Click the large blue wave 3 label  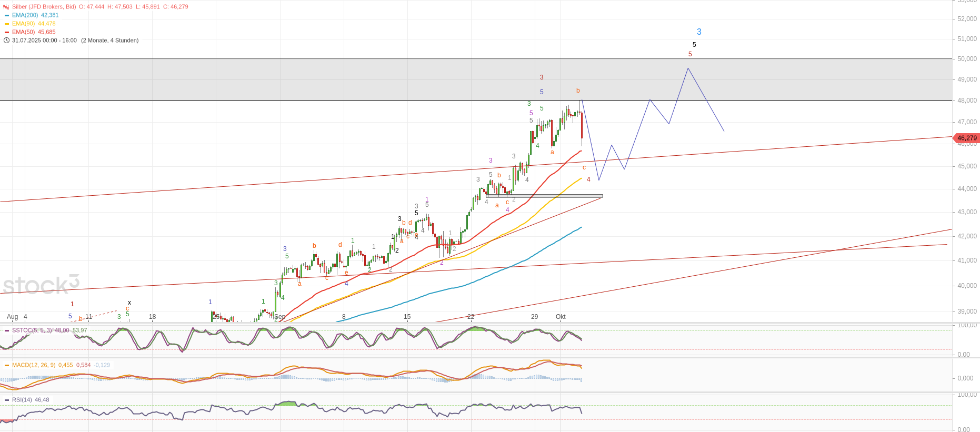click(699, 32)
